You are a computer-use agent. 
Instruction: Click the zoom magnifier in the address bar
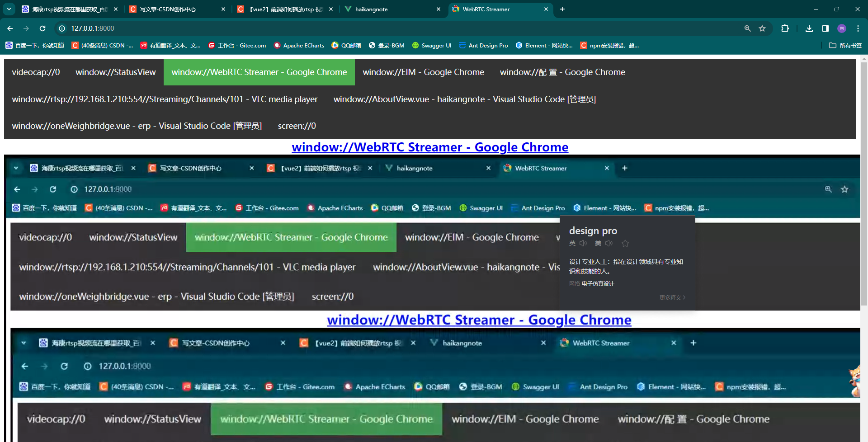click(x=747, y=28)
